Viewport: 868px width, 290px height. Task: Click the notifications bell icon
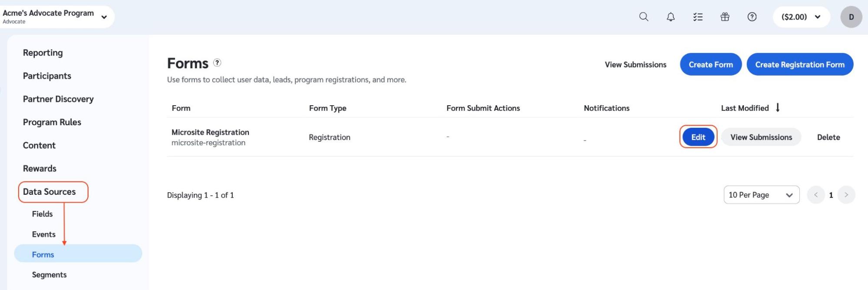(670, 17)
